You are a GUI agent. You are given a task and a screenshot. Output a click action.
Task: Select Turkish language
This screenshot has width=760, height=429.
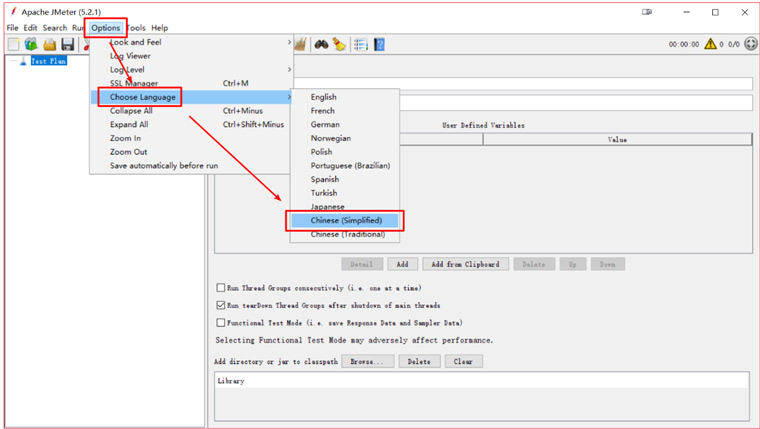[345, 192]
